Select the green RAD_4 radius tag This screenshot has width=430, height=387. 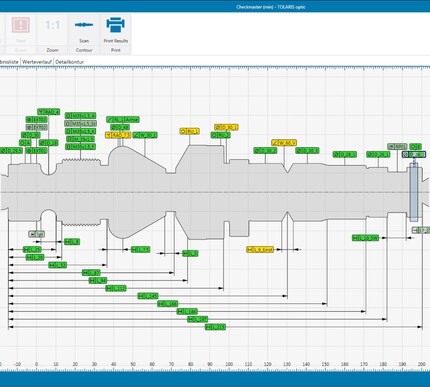(48, 111)
